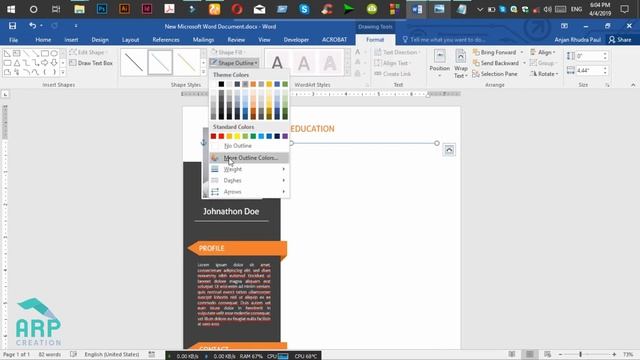
Task: Click the Save icon in quick access toolbar
Action: 12,26
